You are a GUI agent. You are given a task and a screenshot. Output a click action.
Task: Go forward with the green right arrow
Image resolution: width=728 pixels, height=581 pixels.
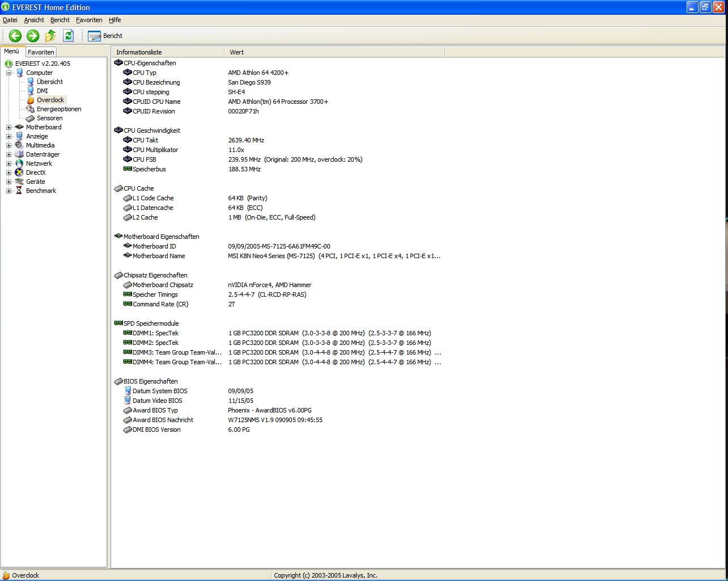[33, 36]
